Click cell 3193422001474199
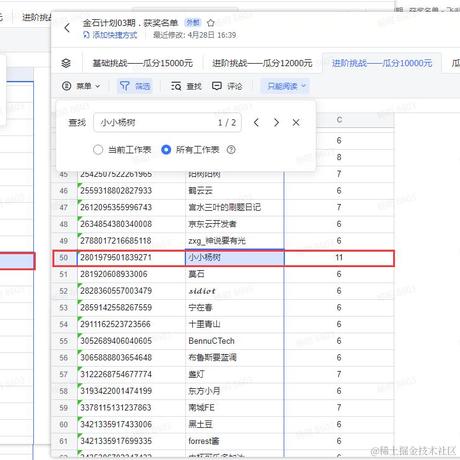This screenshot has height=460, width=460. 131,391
